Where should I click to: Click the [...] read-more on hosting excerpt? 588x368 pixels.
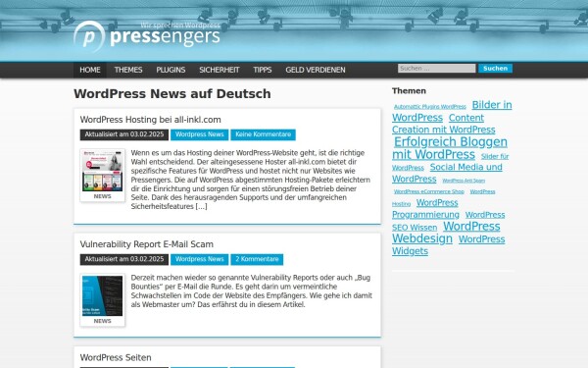[x=201, y=206]
